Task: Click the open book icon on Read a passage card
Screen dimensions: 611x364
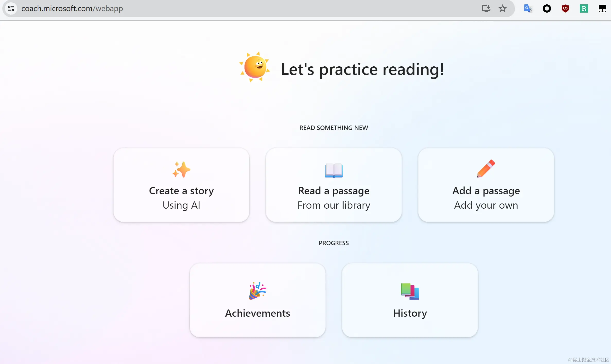Action: pyautogui.click(x=334, y=170)
